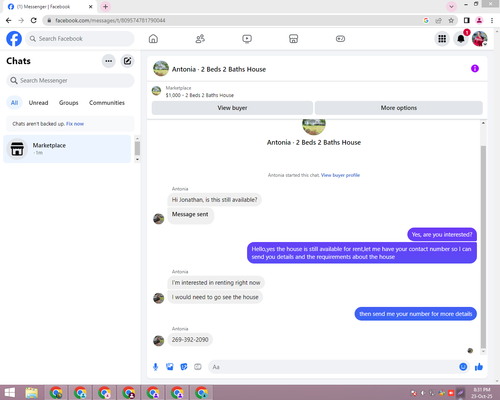Select the Groups chats filter
This screenshot has height=400, width=500.
click(69, 103)
